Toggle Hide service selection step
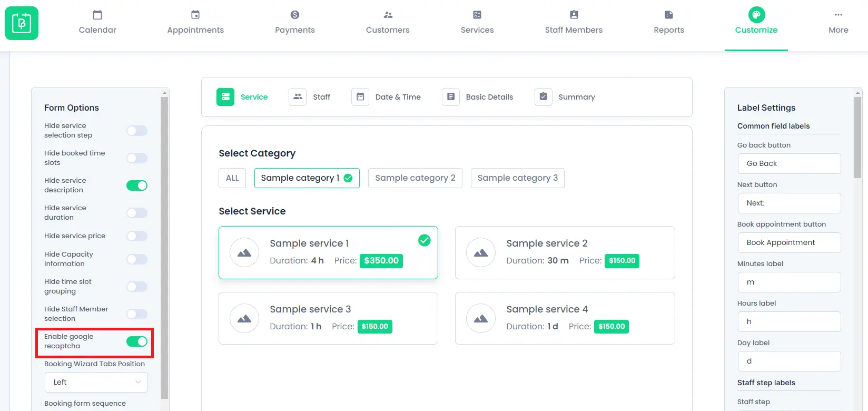The width and height of the screenshot is (868, 411). pos(137,131)
